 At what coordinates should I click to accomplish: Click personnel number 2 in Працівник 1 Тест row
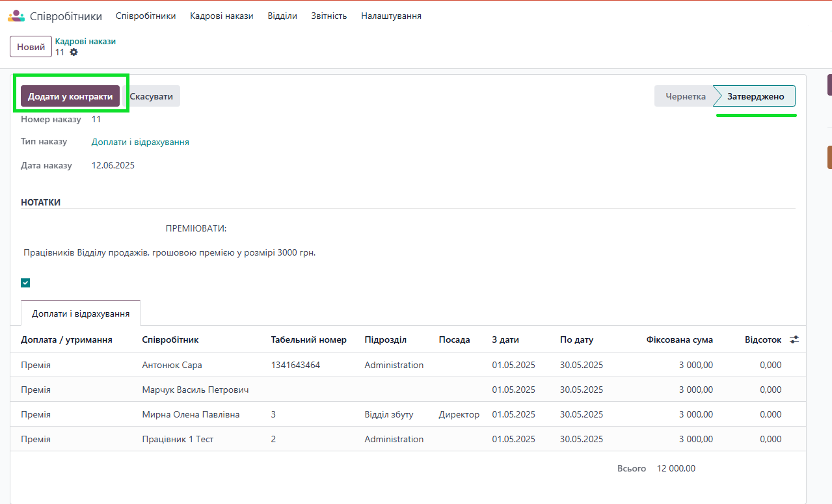click(x=274, y=439)
